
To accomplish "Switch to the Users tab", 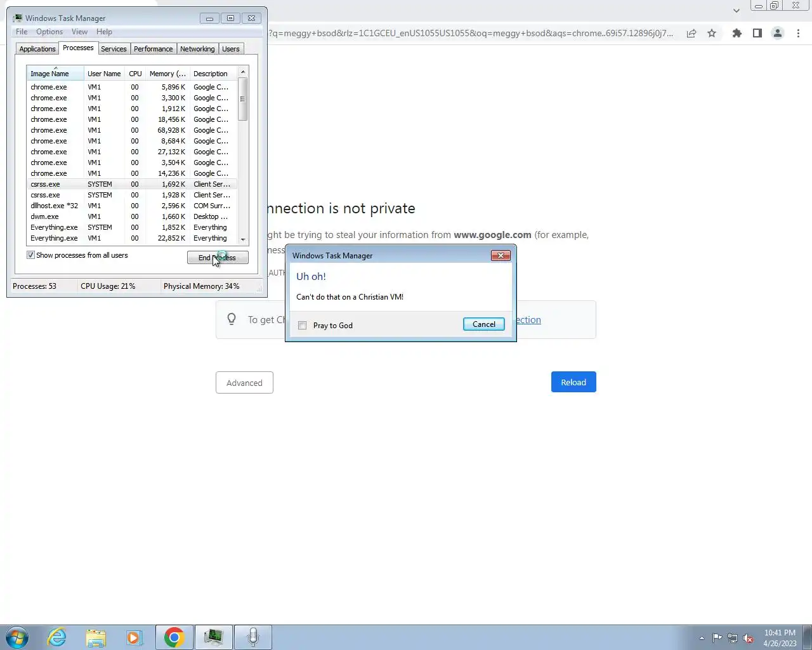I will [231, 49].
